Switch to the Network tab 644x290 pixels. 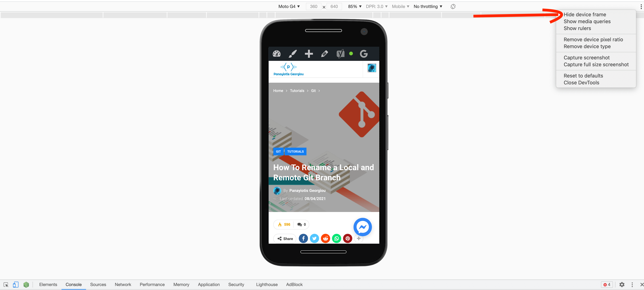[123, 284]
